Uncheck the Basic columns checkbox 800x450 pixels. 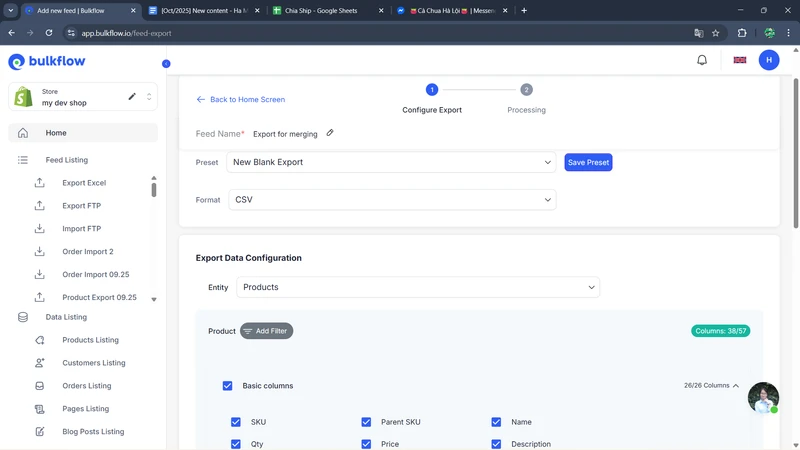[227, 385]
